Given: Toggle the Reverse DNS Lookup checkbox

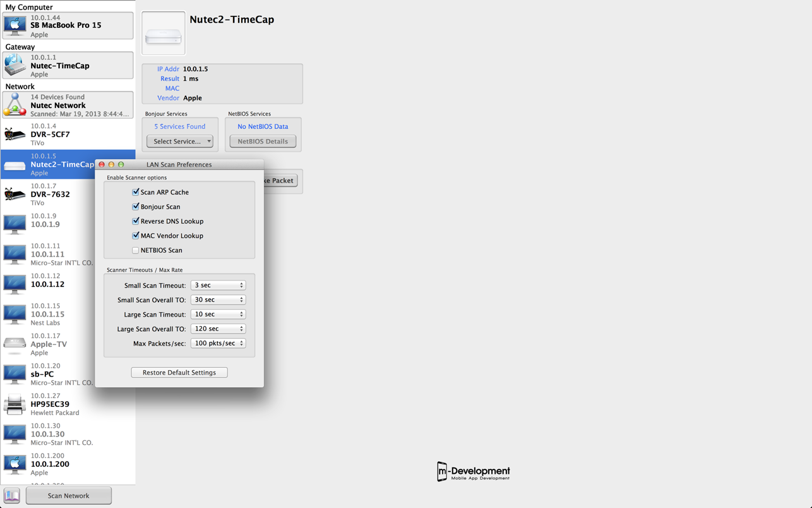Looking at the screenshot, I should 135,221.
